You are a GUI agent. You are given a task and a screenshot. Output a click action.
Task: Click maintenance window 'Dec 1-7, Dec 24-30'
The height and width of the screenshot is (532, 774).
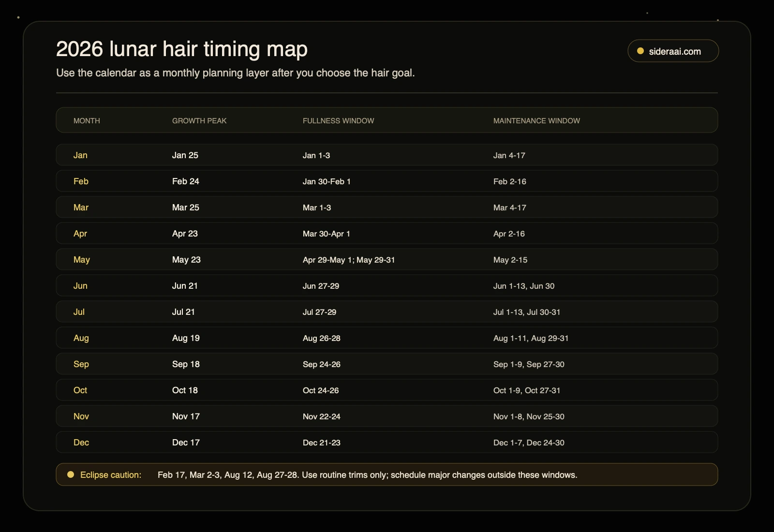(529, 443)
